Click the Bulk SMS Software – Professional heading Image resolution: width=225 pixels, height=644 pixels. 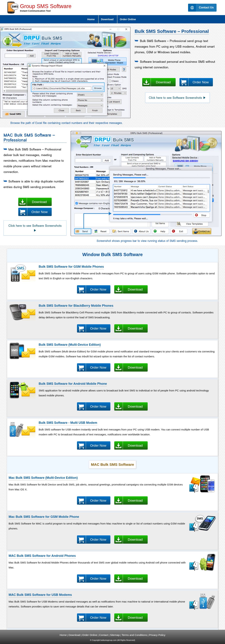coord(172,31)
